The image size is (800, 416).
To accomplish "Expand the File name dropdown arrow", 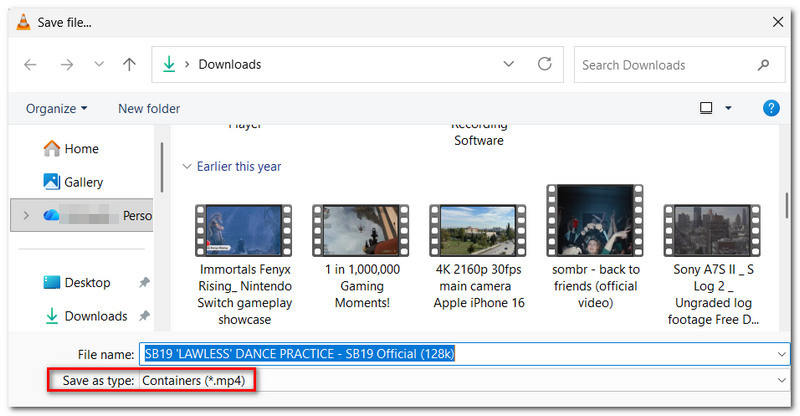I will [782, 354].
